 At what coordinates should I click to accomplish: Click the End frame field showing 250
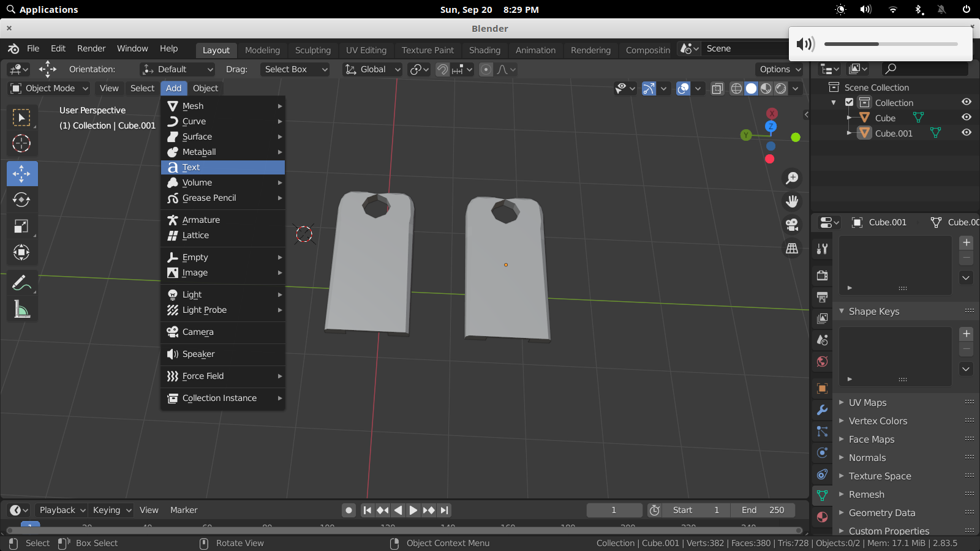coord(764,510)
